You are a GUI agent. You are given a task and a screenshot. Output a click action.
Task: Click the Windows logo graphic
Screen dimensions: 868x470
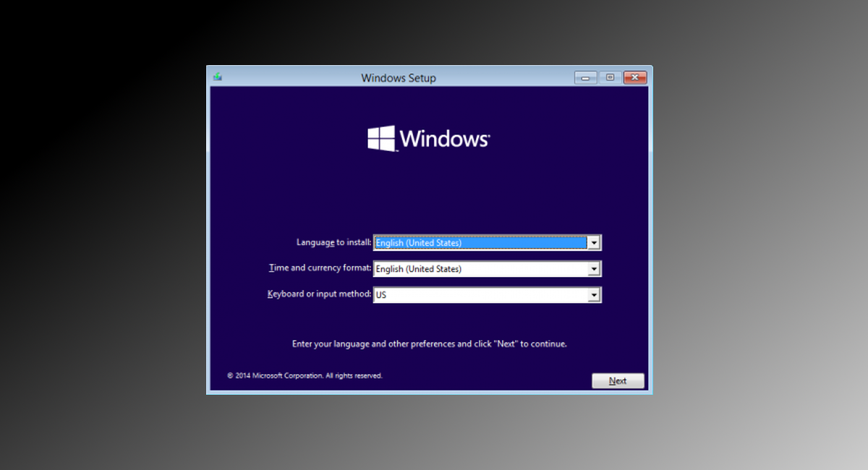tap(428, 138)
